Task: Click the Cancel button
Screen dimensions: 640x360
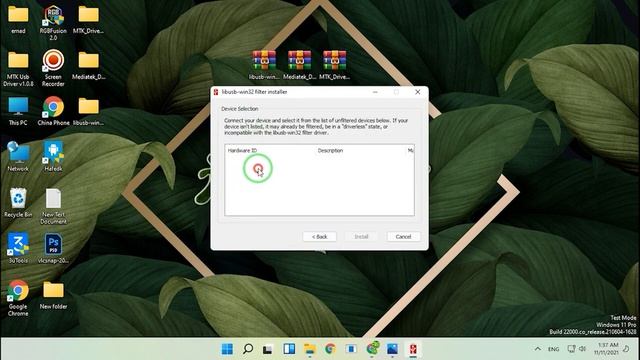Action: (x=403, y=237)
